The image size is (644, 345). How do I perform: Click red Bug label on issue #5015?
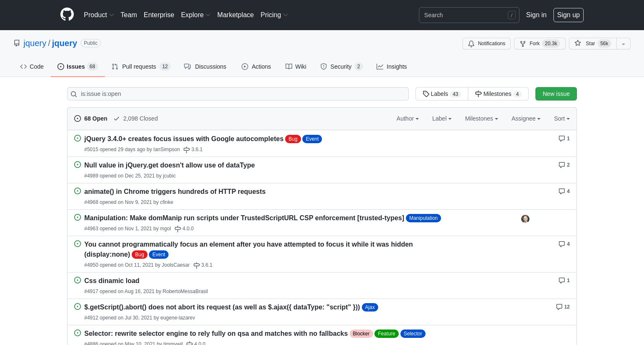tap(293, 139)
